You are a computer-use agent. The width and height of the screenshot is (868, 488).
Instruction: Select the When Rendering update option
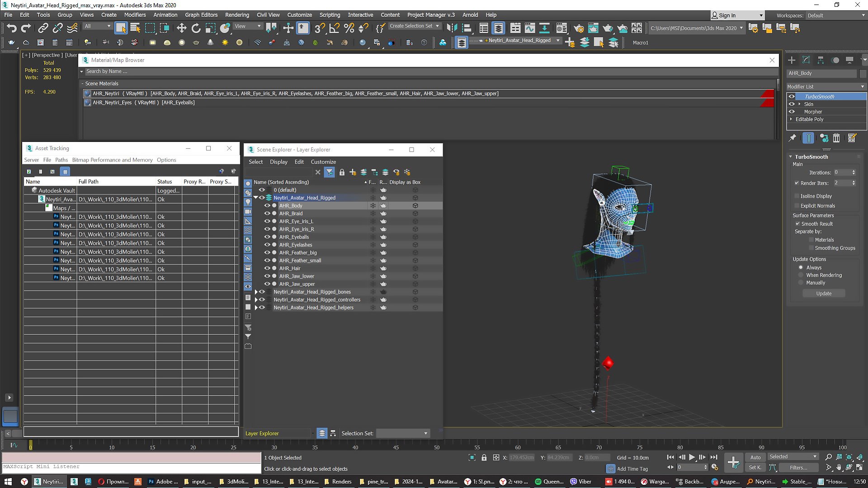801,275
